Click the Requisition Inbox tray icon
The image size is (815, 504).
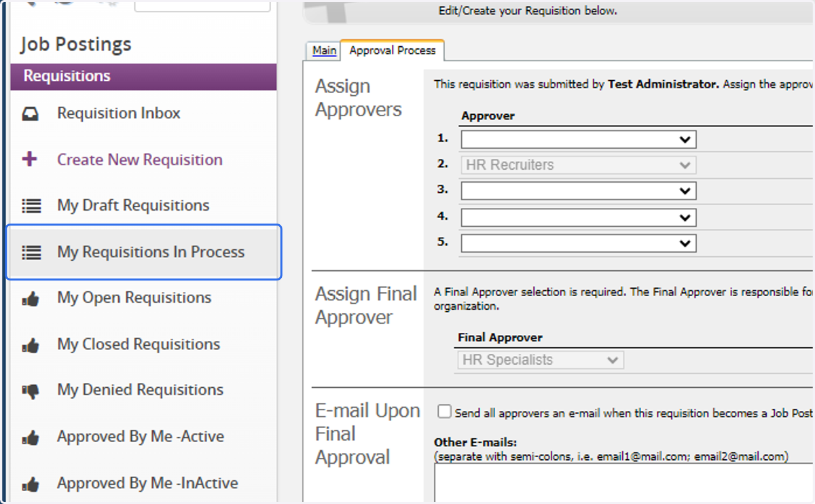(x=30, y=114)
